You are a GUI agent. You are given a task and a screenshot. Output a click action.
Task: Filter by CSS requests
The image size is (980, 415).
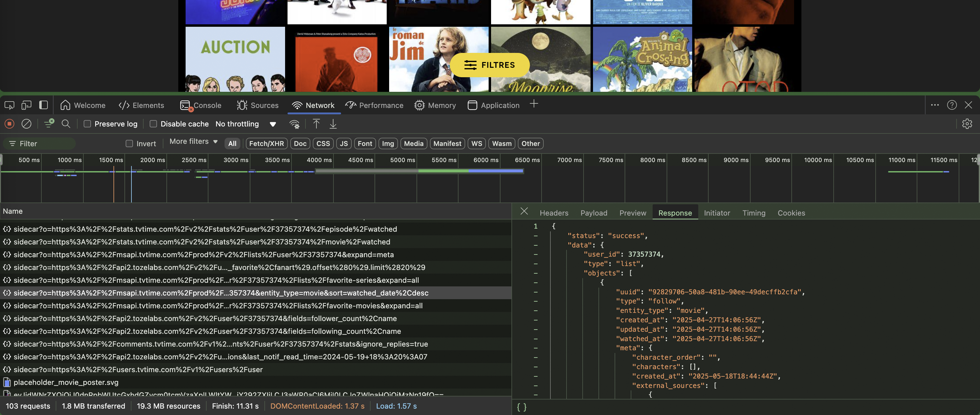[323, 144]
